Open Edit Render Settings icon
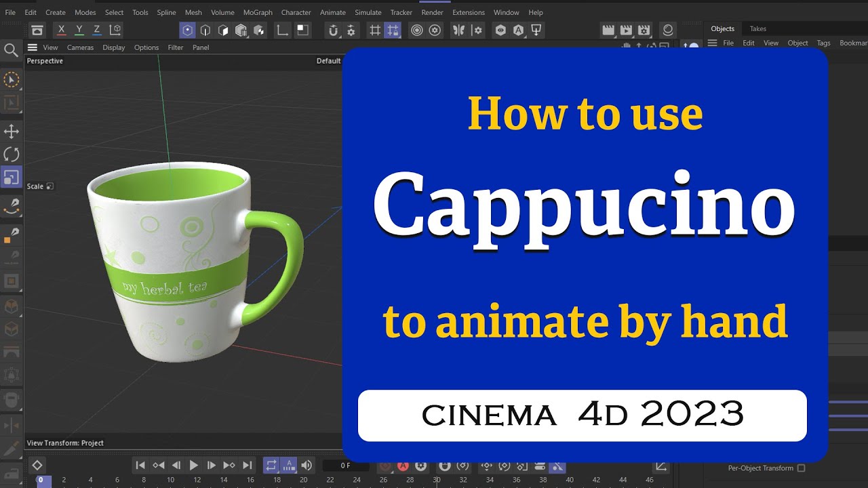The image size is (868, 488). click(644, 30)
